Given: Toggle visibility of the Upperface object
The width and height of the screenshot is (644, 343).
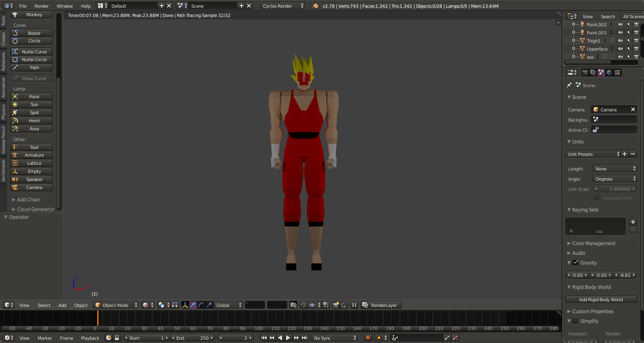Looking at the screenshot, I should (x=620, y=49).
